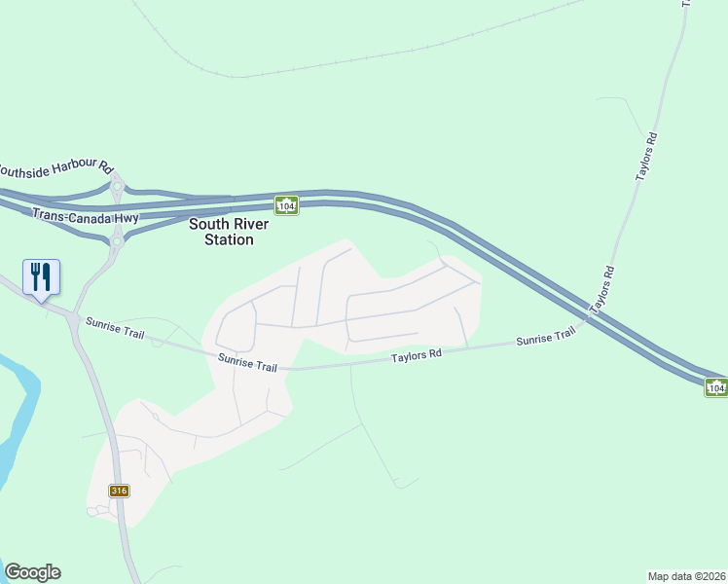Viewport: 728px width, 584px height.
Task: Click the Sunrise Trail label near the highway overpass
Action: point(546,336)
